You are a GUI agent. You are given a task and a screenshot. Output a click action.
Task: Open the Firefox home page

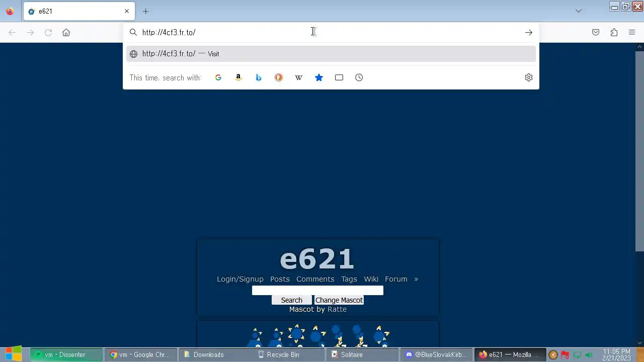[66, 33]
